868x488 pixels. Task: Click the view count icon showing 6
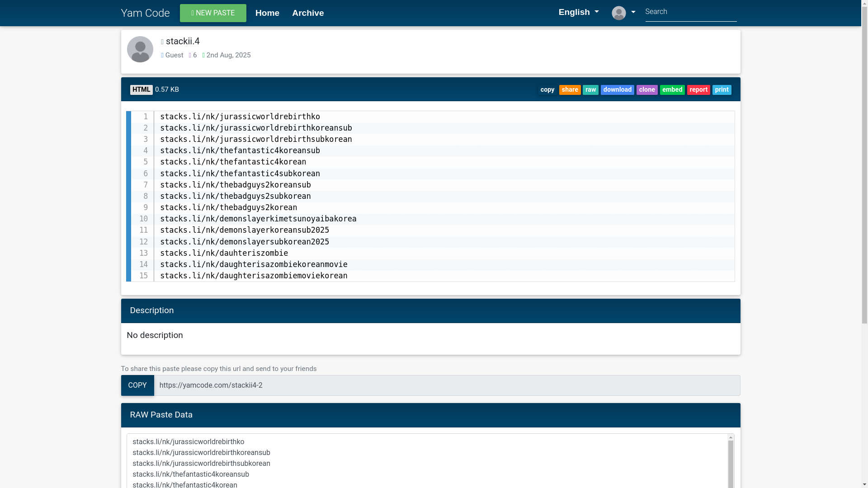[190, 55]
